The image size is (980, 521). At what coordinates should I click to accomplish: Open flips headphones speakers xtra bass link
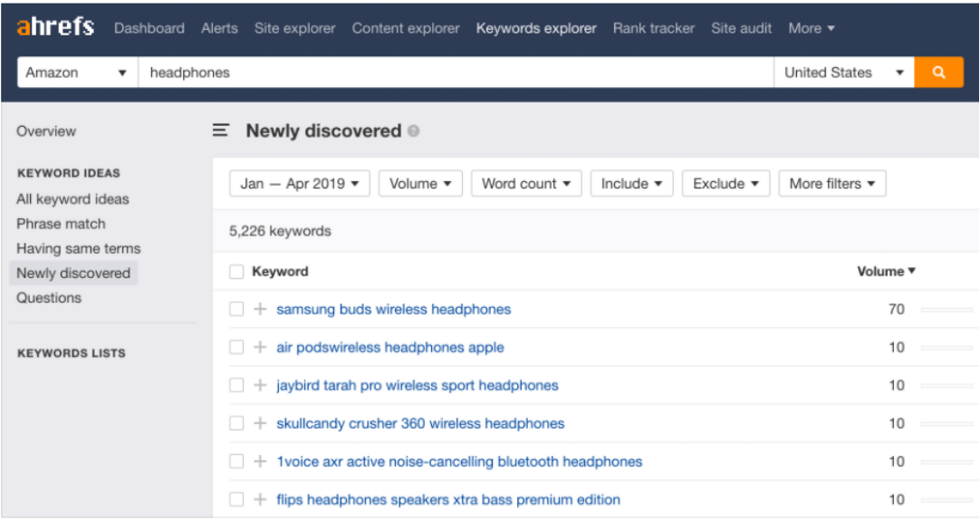[x=448, y=500]
